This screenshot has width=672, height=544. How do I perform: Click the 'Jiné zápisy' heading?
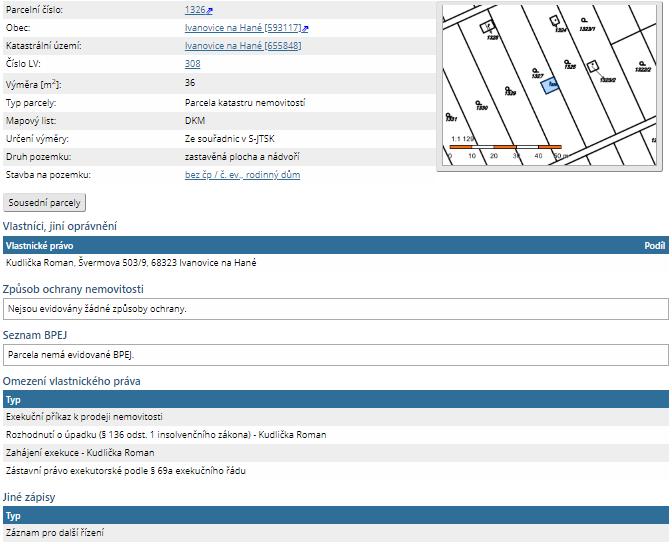click(29, 497)
